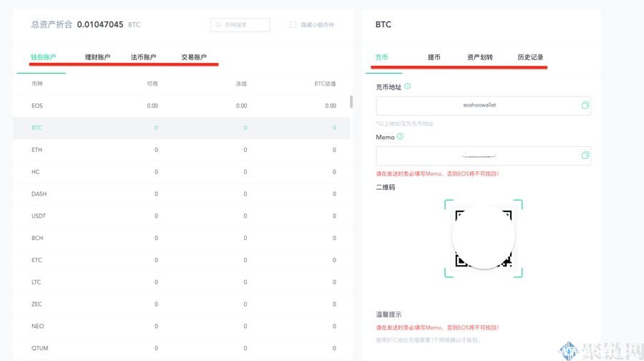Click info icon beside 充币地址 label
The width and height of the screenshot is (644, 361).
[x=407, y=87]
